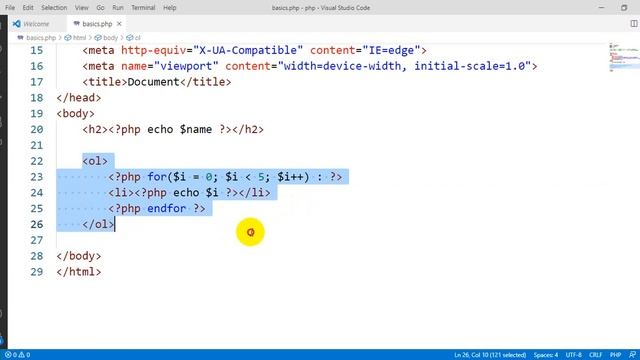
Task: Open the Run menu
Action: tap(118, 7)
